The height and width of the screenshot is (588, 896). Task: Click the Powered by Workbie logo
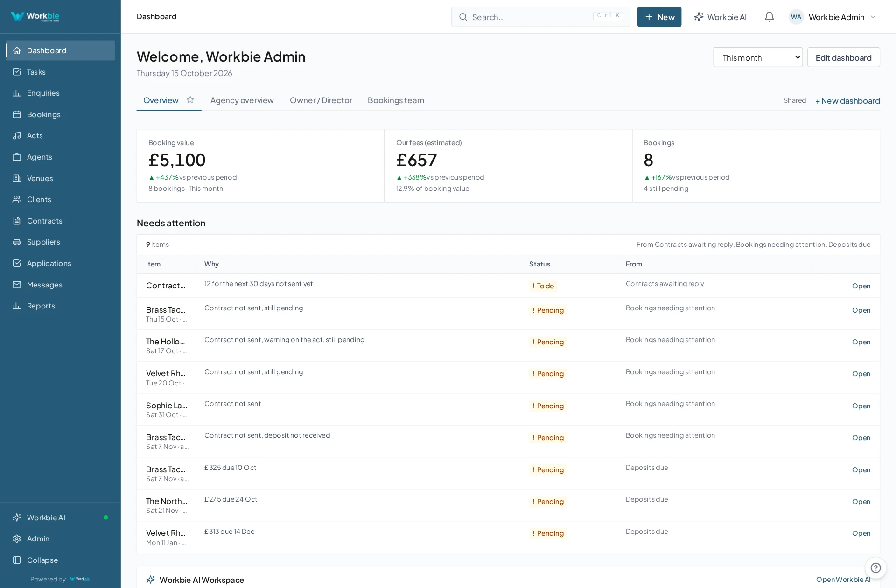(79, 579)
